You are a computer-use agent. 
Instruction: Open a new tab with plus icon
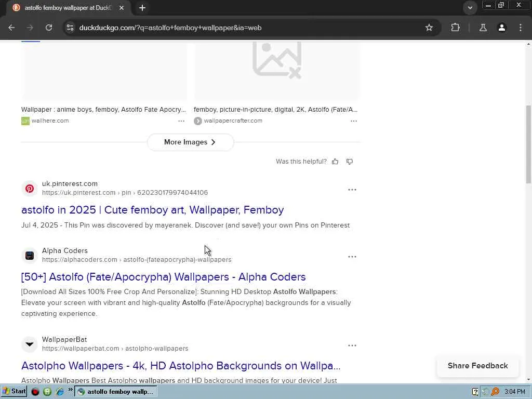[x=142, y=8]
